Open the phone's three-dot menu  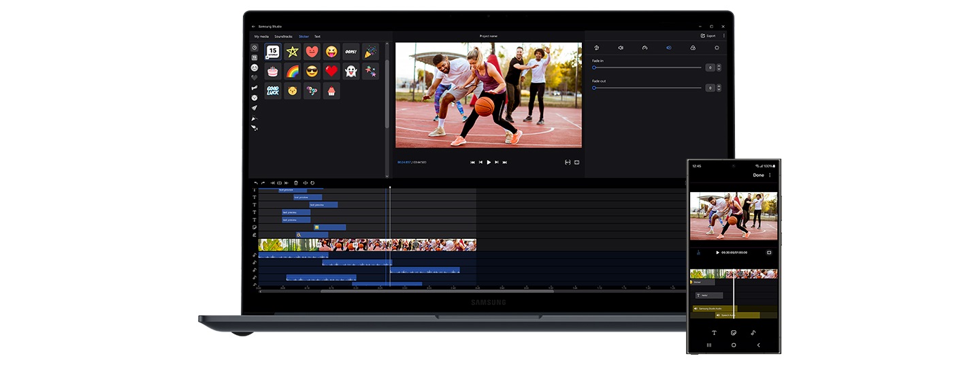tap(770, 175)
